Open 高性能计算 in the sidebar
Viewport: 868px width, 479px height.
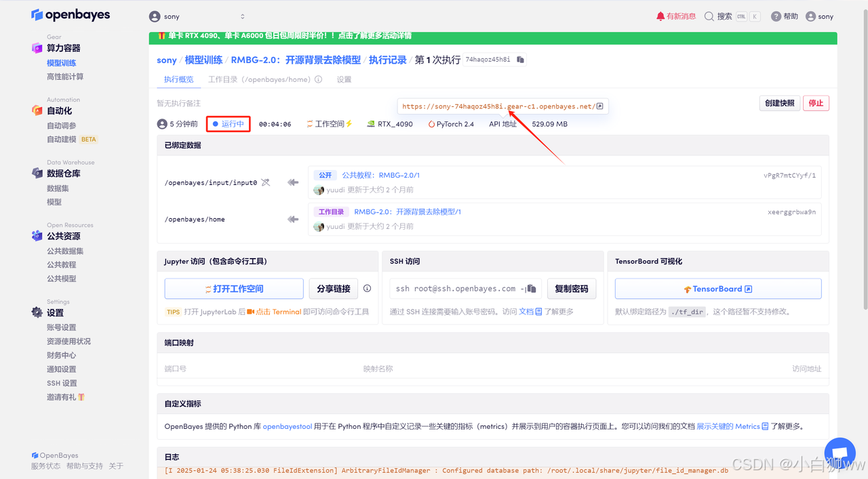coord(65,77)
